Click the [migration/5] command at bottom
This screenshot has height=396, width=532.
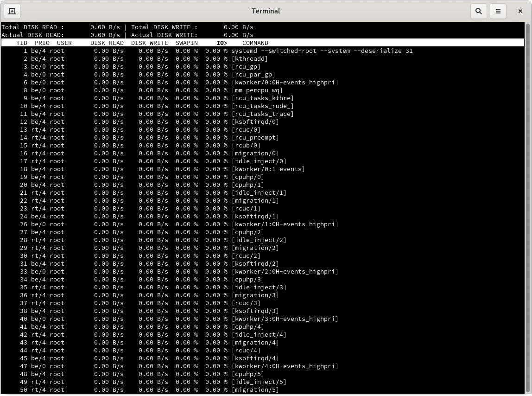(255, 390)
